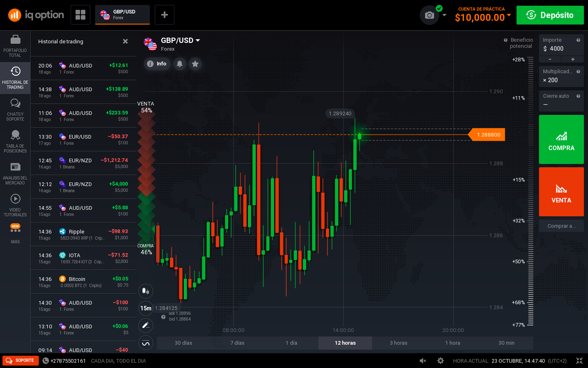Select the drawing tools pencil icon
The height and width of the screenshot is (368, 588).
tap(146, 325)
